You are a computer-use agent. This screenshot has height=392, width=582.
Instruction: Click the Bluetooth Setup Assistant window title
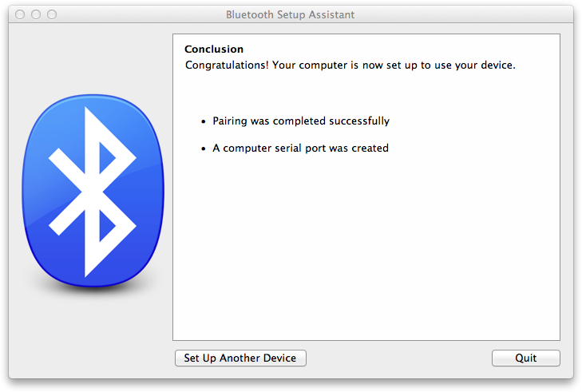point(291,14)
